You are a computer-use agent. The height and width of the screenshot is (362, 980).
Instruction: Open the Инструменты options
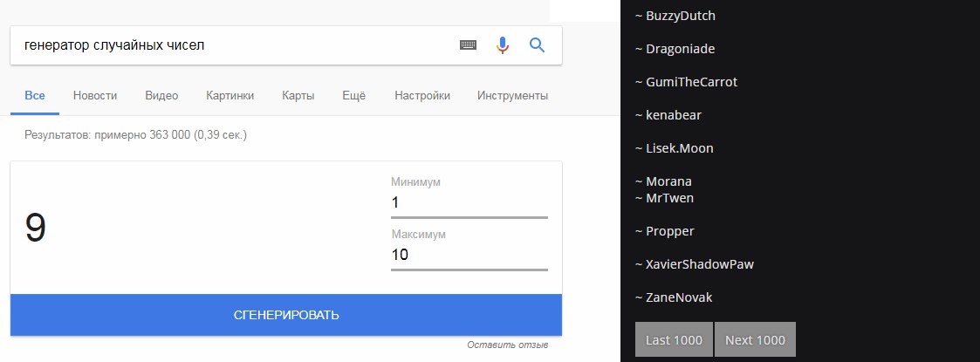(512, 96)
